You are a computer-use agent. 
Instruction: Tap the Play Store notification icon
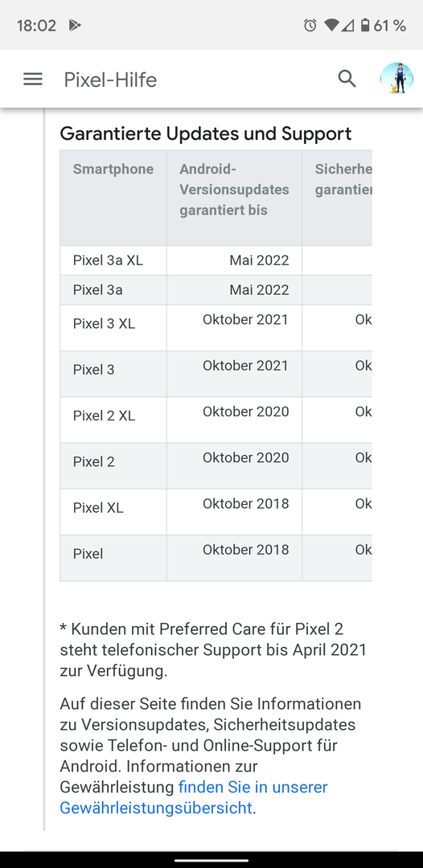[75, 26]
